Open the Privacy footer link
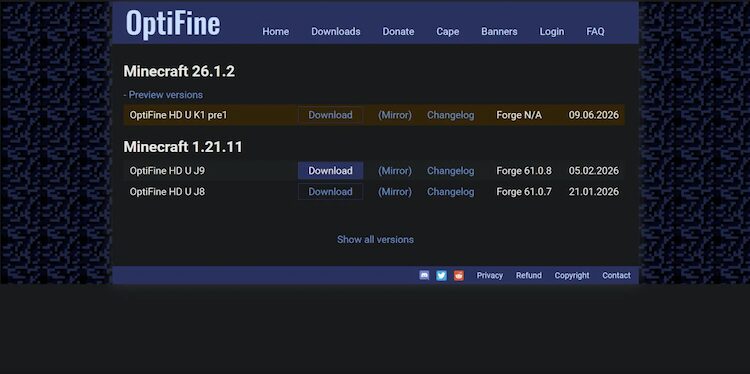 tap(490, 275)
